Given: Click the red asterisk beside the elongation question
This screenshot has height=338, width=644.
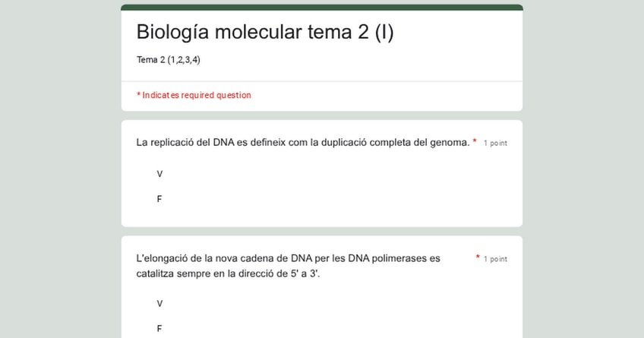Looking at the screenshot, I should click(478, 257).
